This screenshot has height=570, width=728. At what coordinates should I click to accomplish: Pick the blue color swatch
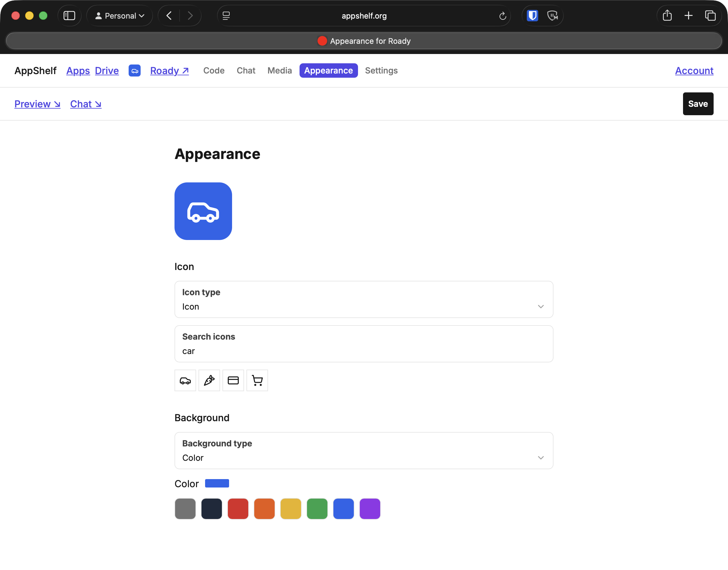[x=343, y=508]
